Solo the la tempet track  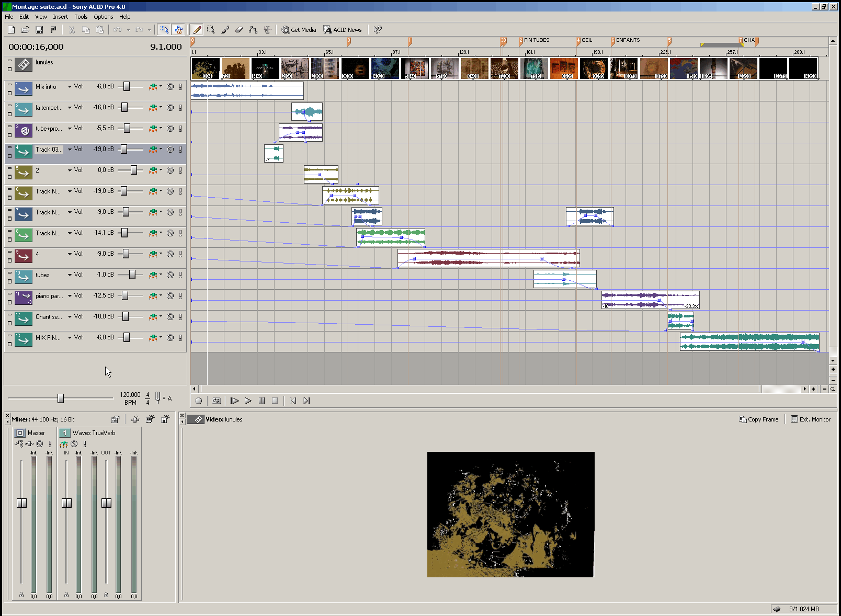tap(180, 108)
